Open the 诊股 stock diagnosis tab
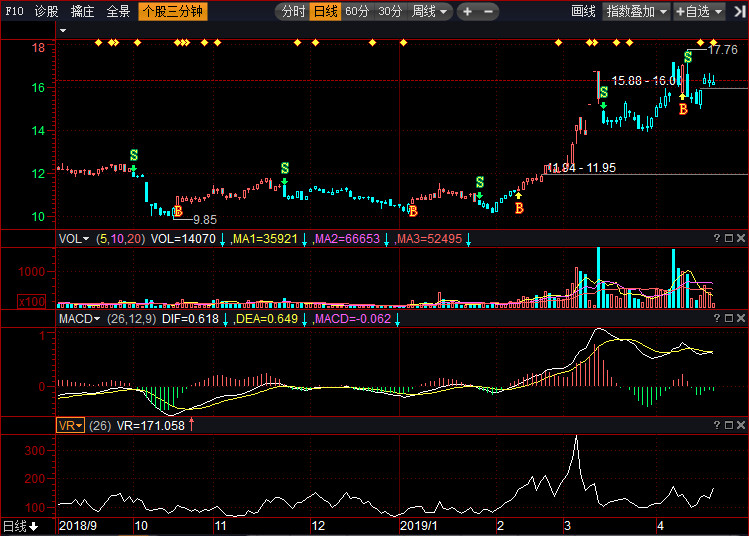Screen dimensions: 749x536 coord(46,12)
